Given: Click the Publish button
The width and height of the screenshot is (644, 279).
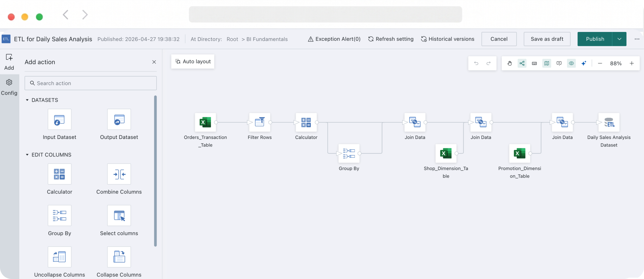Looking at the screenshot, I should click(595, 39).
